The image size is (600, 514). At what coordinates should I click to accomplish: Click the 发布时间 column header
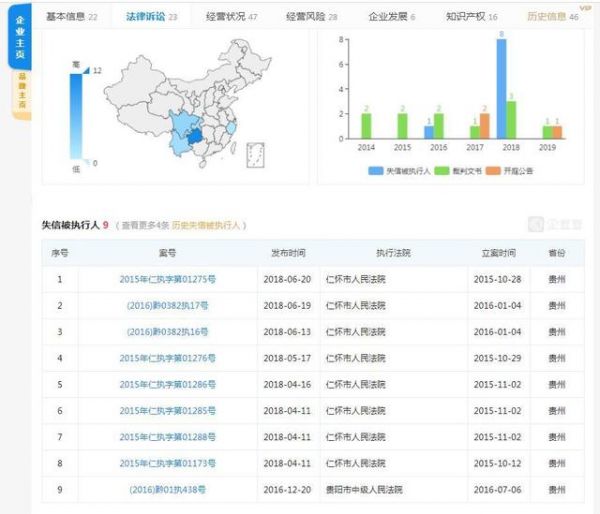point(288,253)
